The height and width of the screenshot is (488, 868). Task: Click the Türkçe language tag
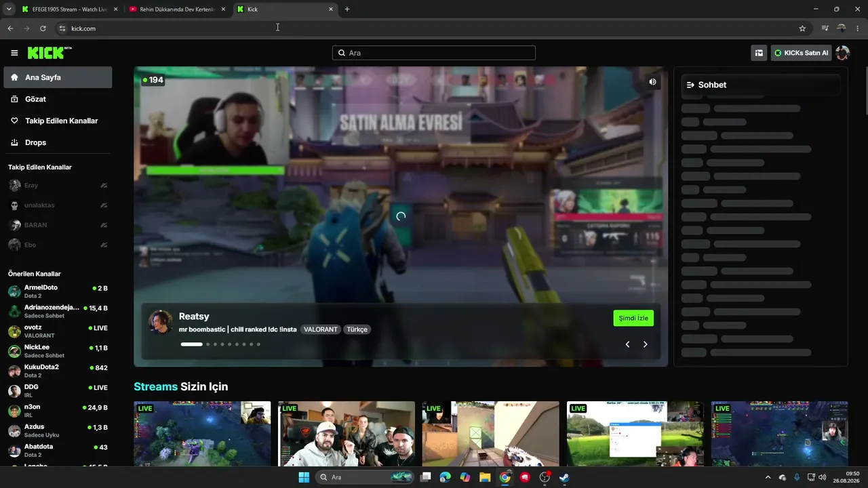click(x=357, y=329)
